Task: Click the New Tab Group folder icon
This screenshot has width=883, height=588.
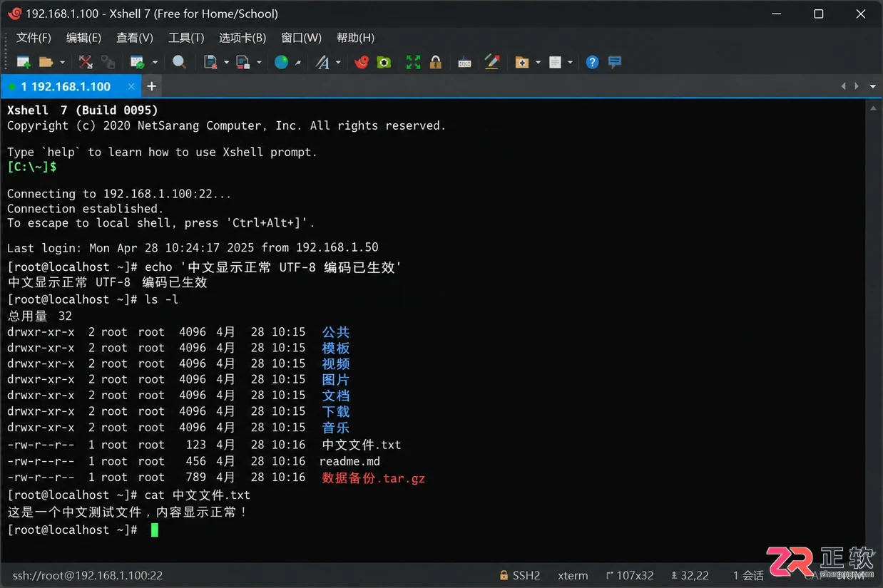Action: (x=522, y=62)
